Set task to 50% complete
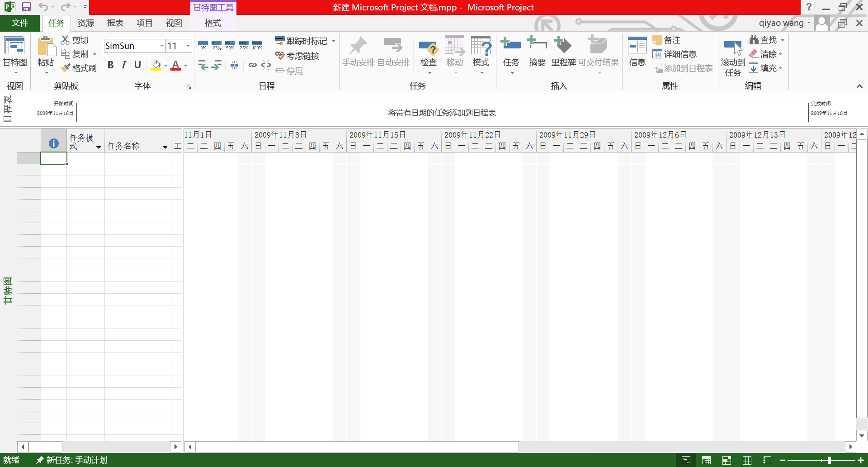The height and width of the screenshot is (467, 868). (230, 45)
